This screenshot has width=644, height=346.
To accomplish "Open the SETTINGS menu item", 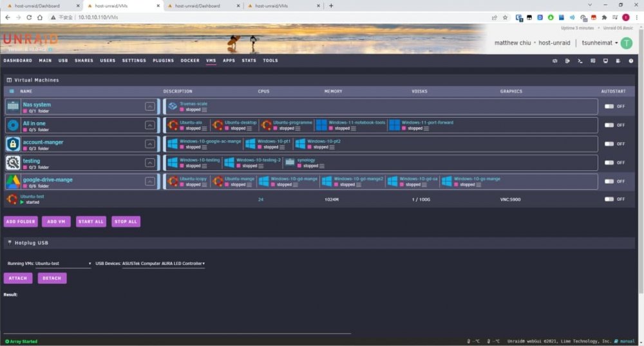I will (x=134, y=60).
